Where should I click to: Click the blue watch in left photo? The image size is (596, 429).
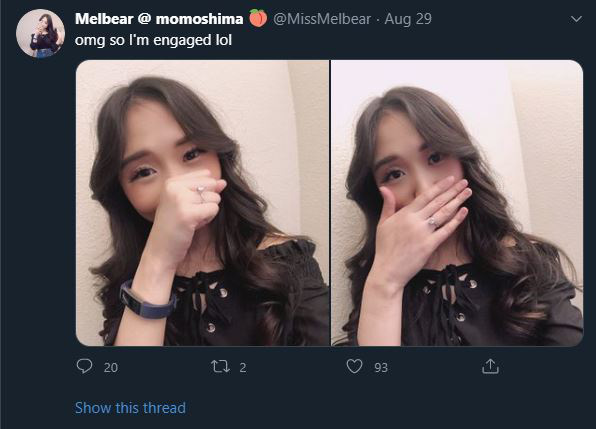[x=147, y=300]
